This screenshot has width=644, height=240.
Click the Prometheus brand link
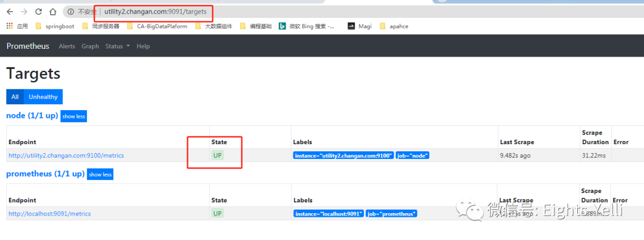(x=27, y=46)
